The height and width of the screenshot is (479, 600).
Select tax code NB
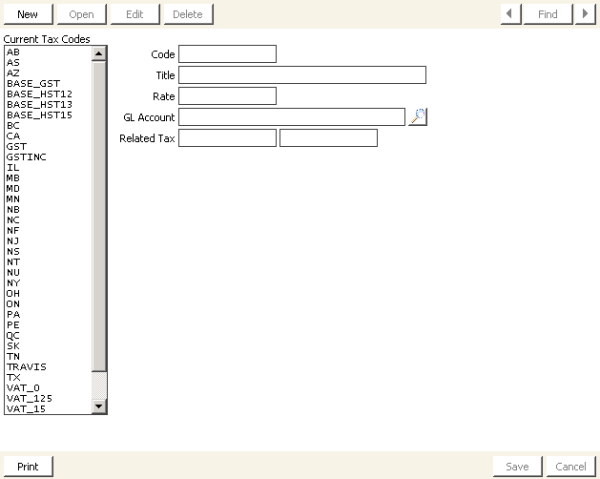(x=48, y=210)
